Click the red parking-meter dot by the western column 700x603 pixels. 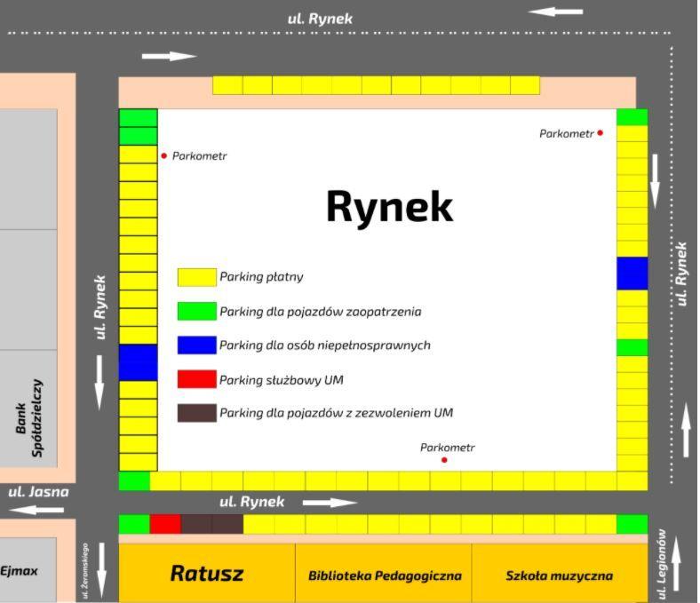[163, 155]
